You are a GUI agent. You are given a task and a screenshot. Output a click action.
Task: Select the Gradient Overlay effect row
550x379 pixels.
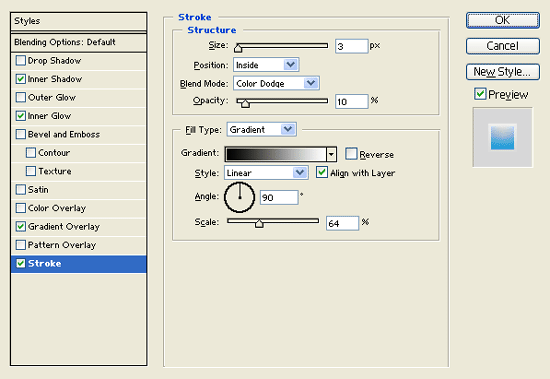(79, 226)
